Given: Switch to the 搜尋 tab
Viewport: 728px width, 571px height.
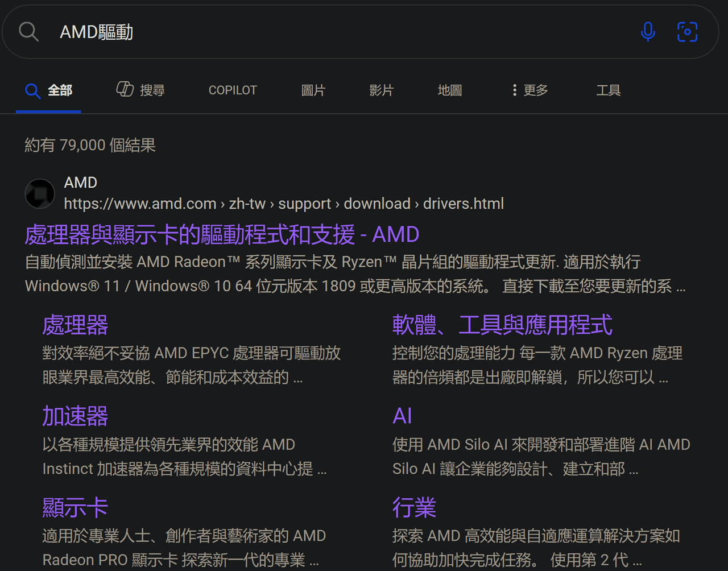Looking at the screenshot, I should click(140, 90).
